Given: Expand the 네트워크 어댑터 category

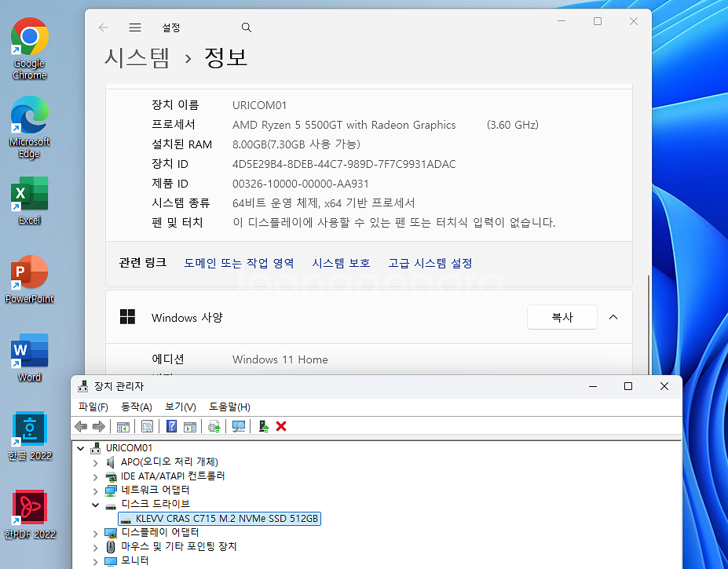Looking at the screenshot, I should click(x=96, y=490).
